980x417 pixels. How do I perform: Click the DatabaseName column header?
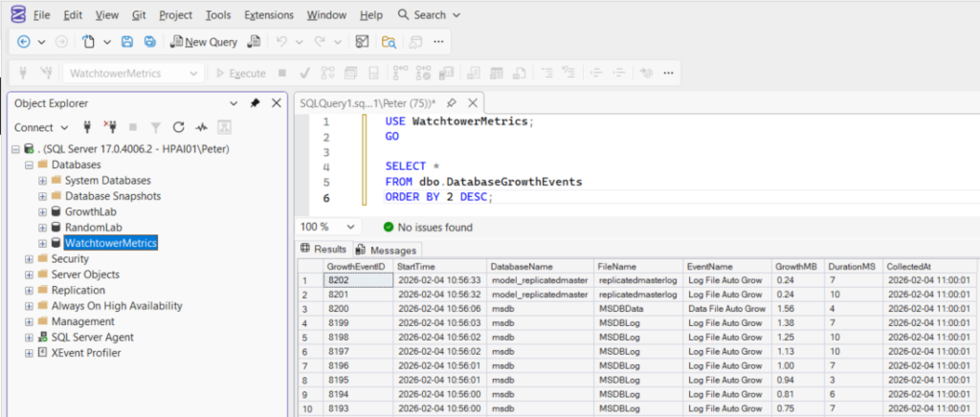[x=539, y=267]
